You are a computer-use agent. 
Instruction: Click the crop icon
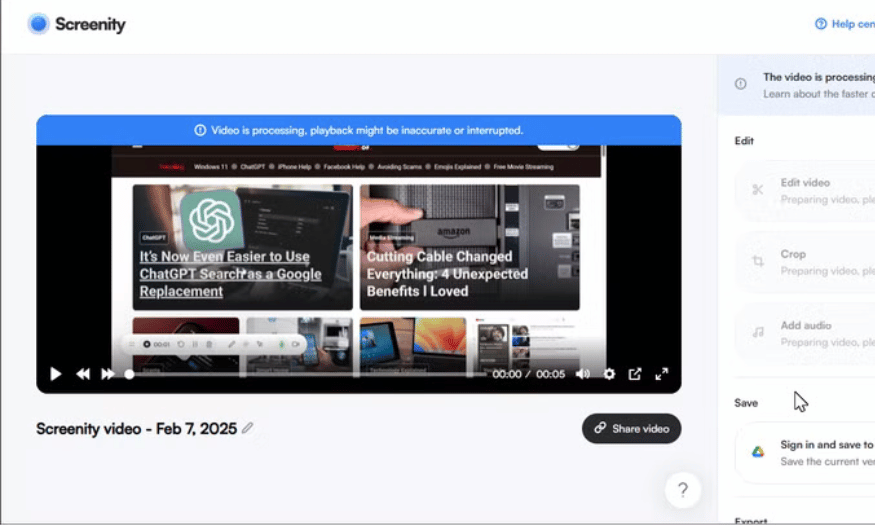pos(758,261)
